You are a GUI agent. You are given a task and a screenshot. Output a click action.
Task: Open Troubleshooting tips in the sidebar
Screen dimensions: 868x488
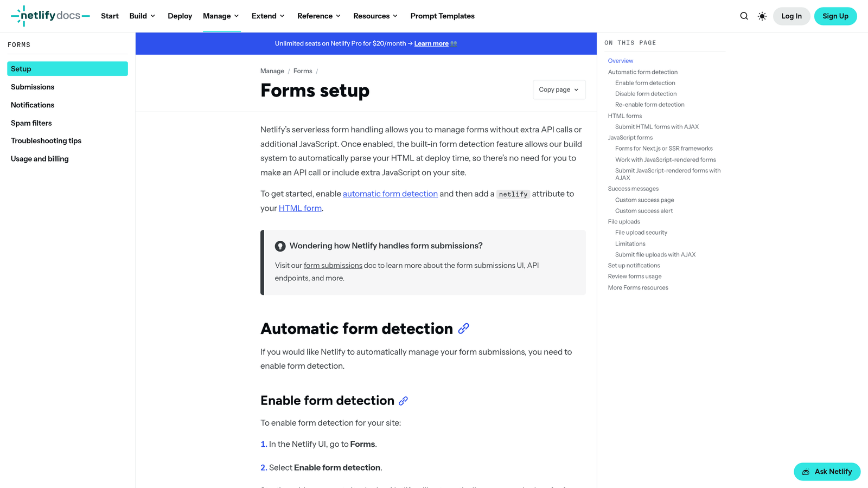pos(67,141)
